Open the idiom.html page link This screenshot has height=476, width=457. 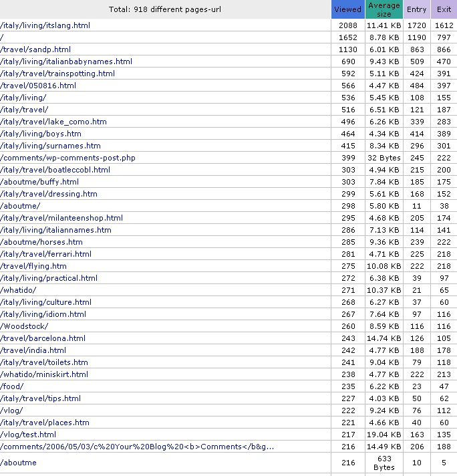tap(43, 314)
